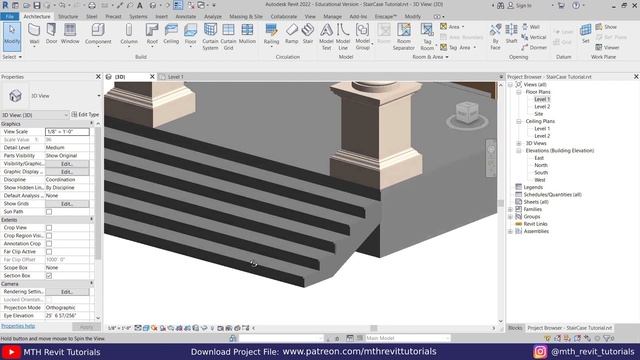Select the Mullion tool
Screen dimensions: 640x360
pos(247,33)
